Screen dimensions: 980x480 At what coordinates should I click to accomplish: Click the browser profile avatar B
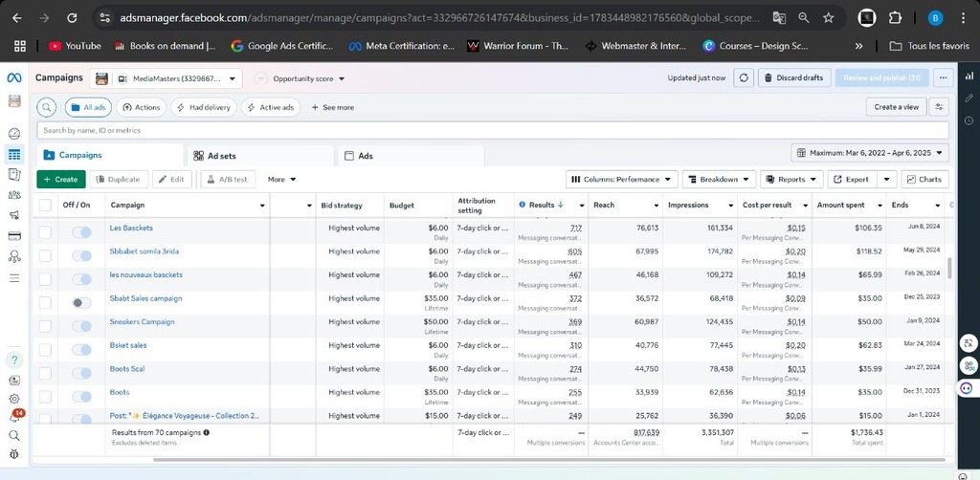coord(935,18)
